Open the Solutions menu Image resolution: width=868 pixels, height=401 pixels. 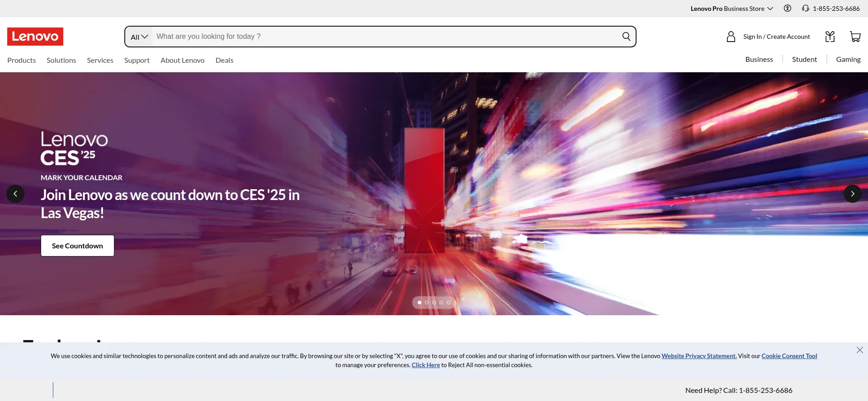click(61, 60)
